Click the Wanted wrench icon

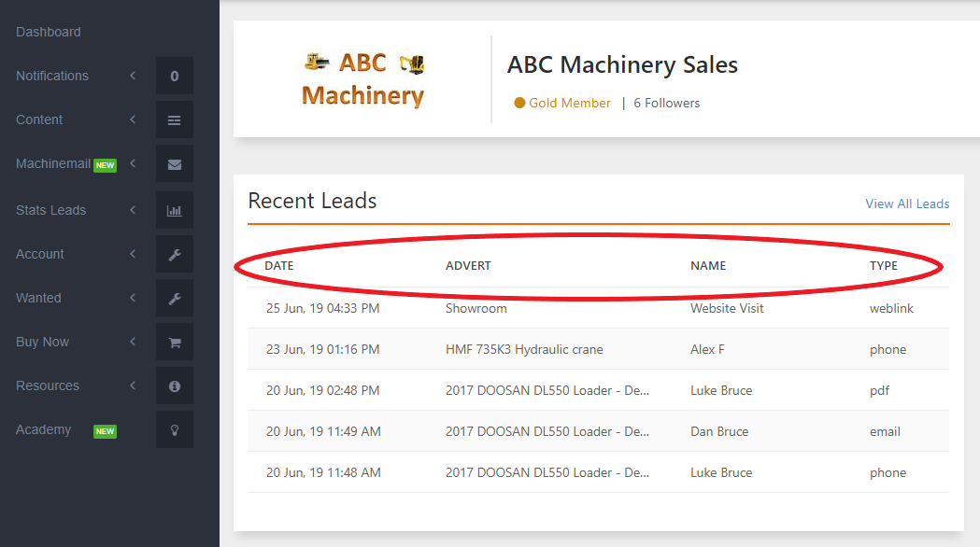coord(175,298)
